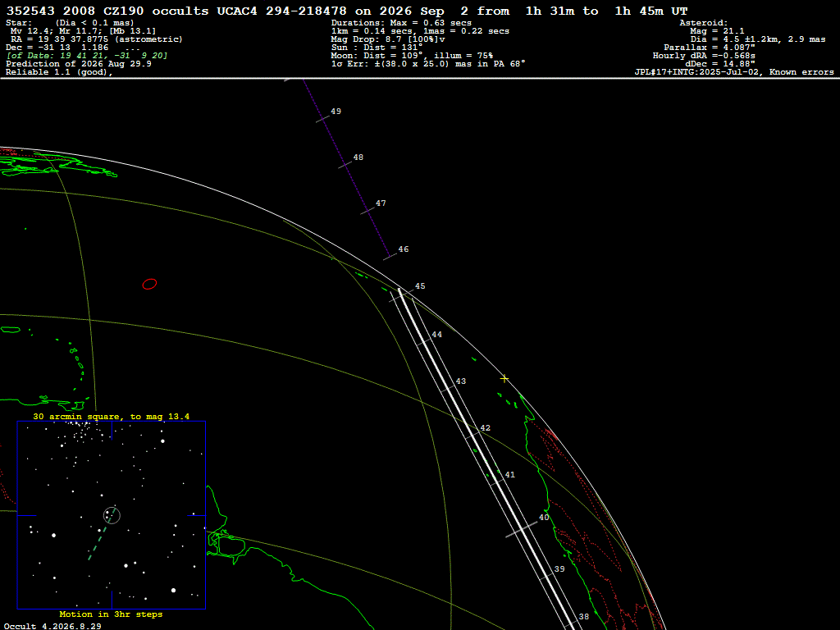This screenshot has width=840, height=630.
Task: Click minute tick labeled 49
Action: coord(336,112)
